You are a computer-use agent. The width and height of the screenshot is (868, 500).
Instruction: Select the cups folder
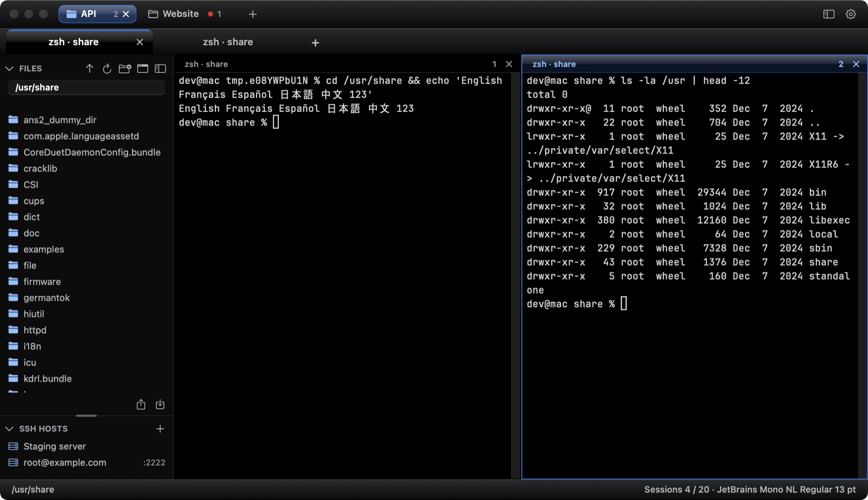coord(86,201)
